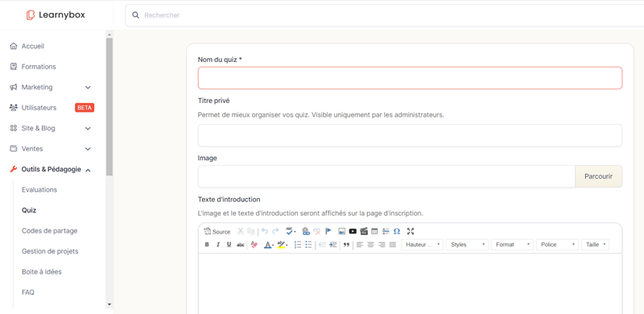The width and height of the screenshot is (644, 314).
Task: Click the Unlink icon
Action: pyautogui.click(x=317, y=231)
